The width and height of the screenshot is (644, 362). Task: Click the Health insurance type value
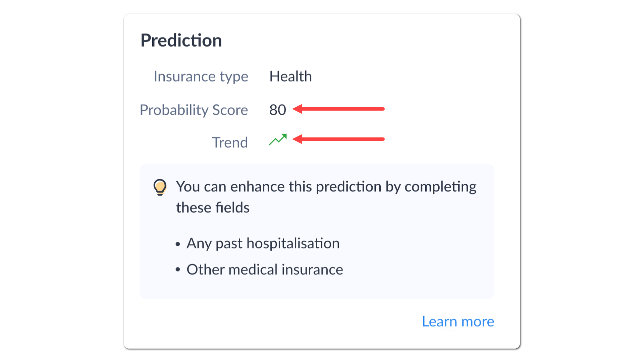(x=290, y=76)
